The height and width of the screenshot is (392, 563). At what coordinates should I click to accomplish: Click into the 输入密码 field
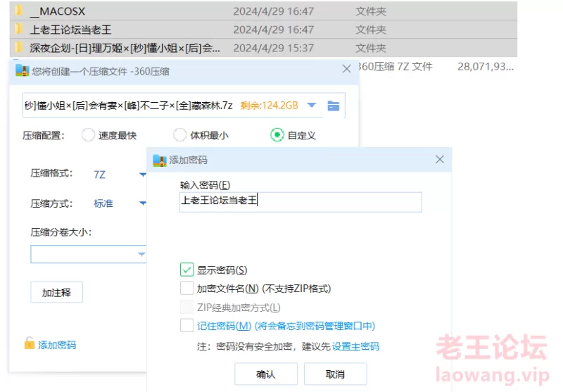pos(301,202)
